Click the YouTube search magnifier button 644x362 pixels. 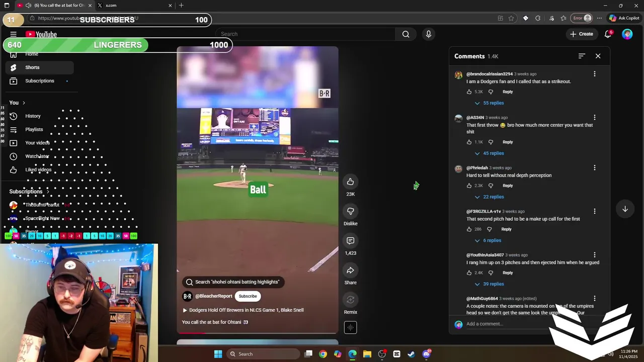[x=406, y=34]
